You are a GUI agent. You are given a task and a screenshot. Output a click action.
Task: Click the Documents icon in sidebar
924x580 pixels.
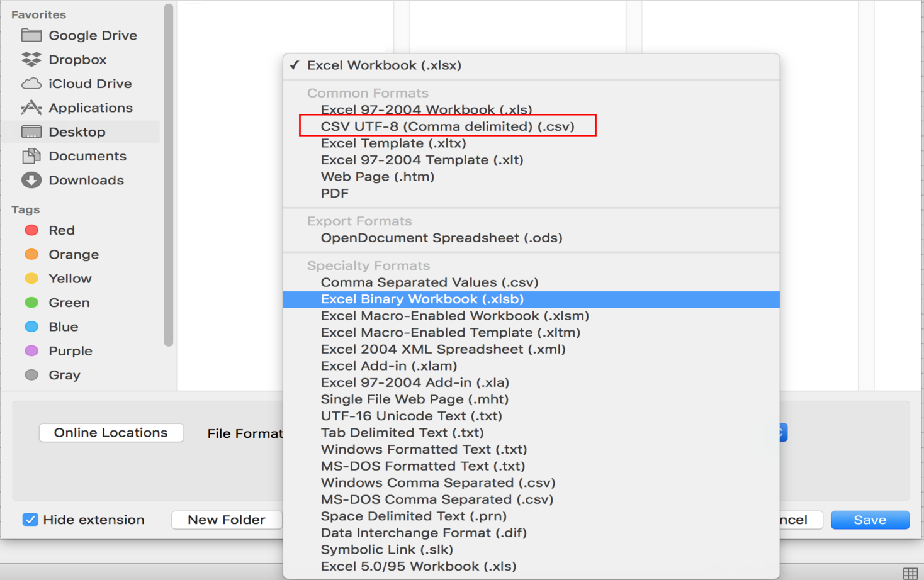pyautogui.click(x=31, y=156)
